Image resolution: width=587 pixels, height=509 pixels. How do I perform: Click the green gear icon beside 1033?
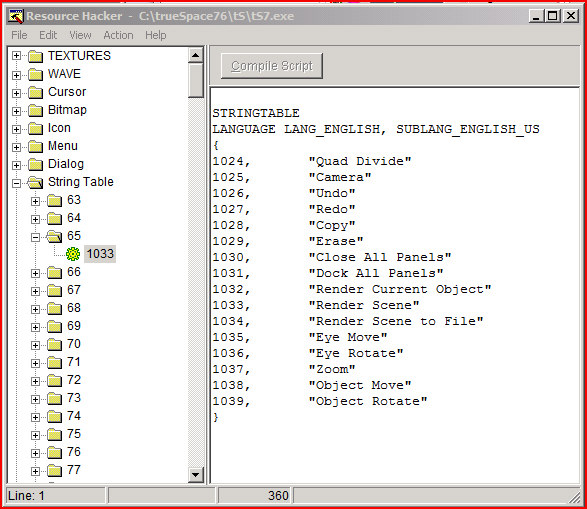[x=73, y=254]
